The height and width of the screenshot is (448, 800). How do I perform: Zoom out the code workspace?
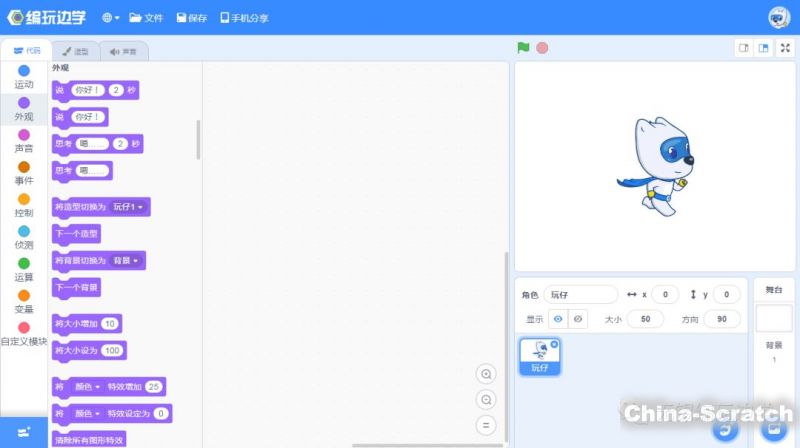tap(487, 399)
